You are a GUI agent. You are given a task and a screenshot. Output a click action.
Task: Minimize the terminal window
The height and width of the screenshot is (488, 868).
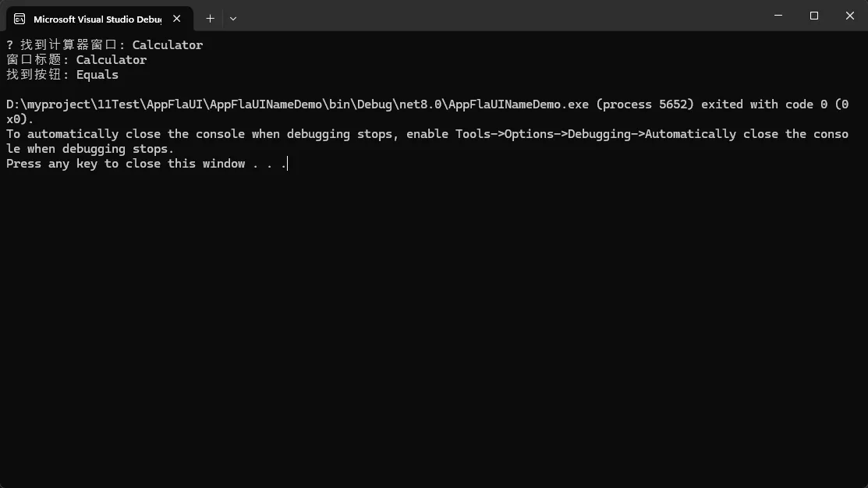click(x=778, y=16)
